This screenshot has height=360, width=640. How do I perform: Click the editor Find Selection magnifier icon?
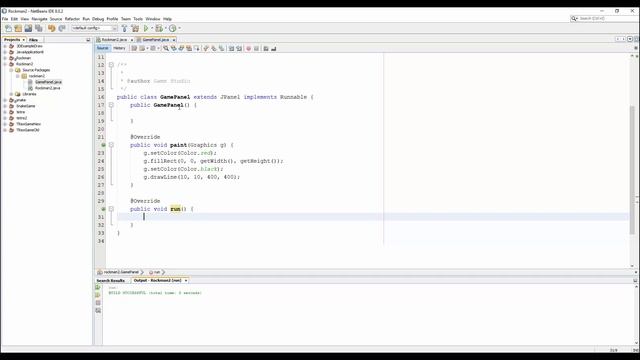pyautogui.click(x=166, y=48)
